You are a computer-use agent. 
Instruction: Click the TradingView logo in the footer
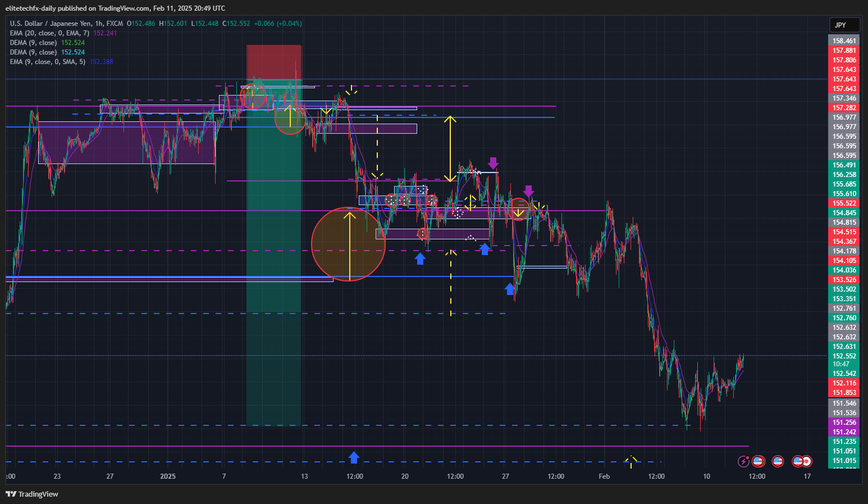(x=32, y=494)
